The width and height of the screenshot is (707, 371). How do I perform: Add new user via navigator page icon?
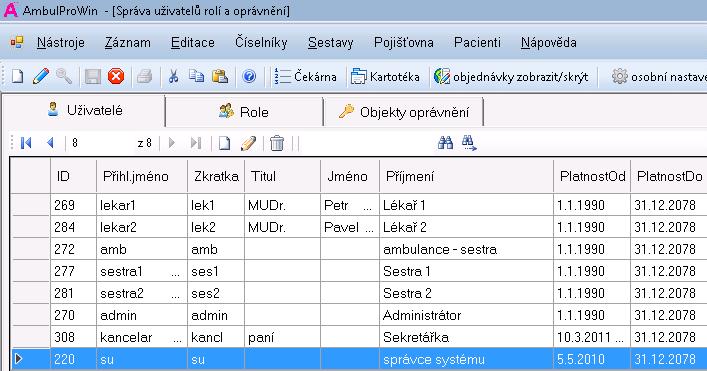point(224,143)
